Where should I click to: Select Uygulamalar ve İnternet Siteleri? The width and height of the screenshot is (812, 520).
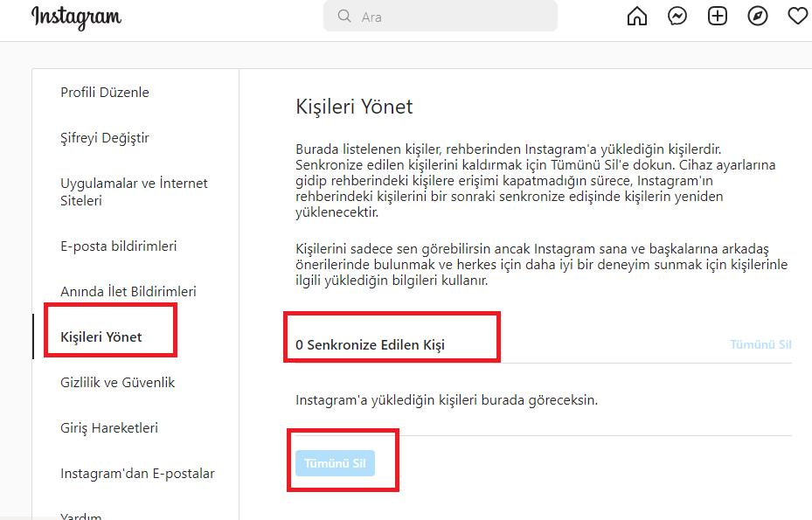(134, 191)
